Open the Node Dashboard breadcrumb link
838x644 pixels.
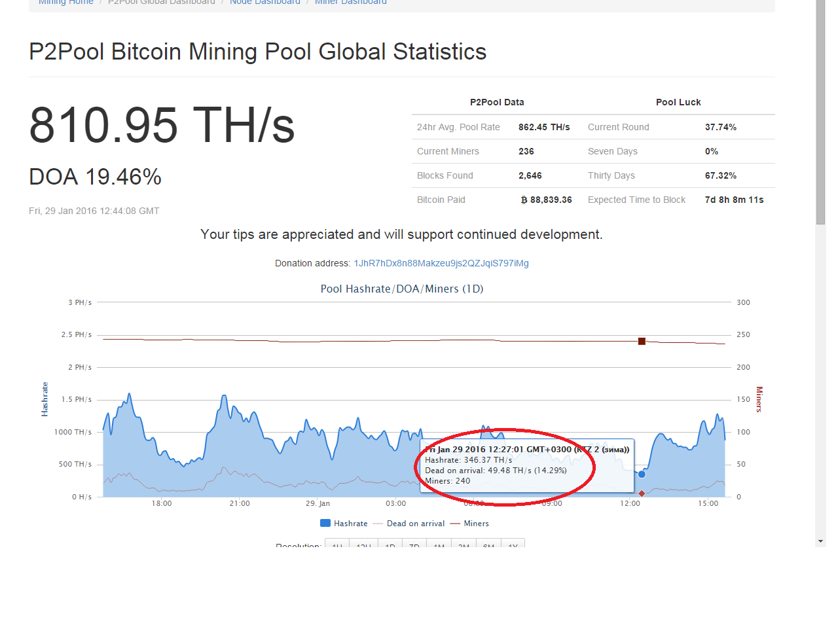point(264,3)
